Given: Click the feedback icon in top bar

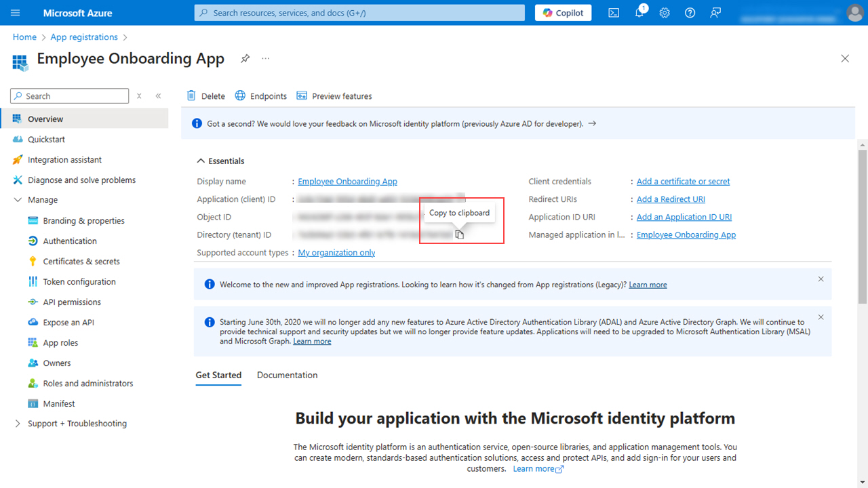Looking at the screenshot, I should [715, 13].
